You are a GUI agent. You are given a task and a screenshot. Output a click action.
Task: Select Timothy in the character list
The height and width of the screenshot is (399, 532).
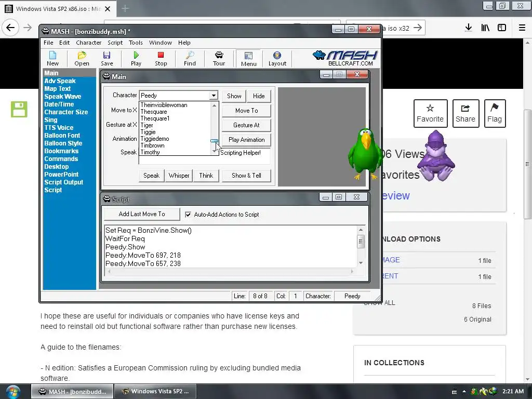150,152
